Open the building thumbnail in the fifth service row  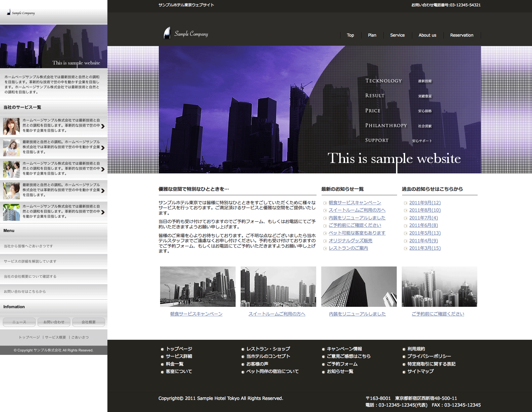[x=11, y=212]
